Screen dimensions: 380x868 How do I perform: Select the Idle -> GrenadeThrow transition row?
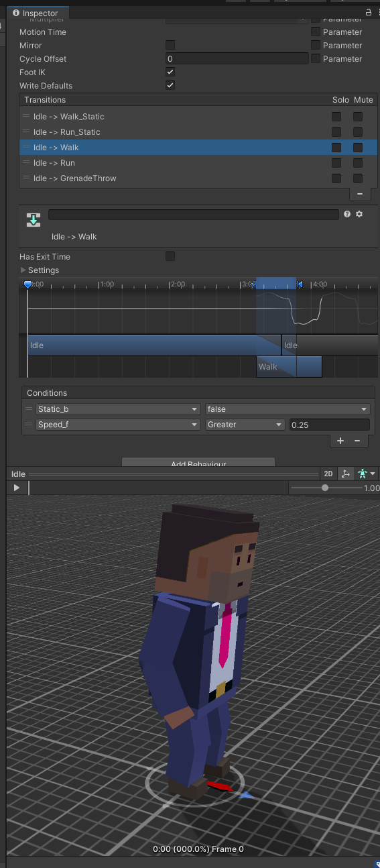click(198, 178)
